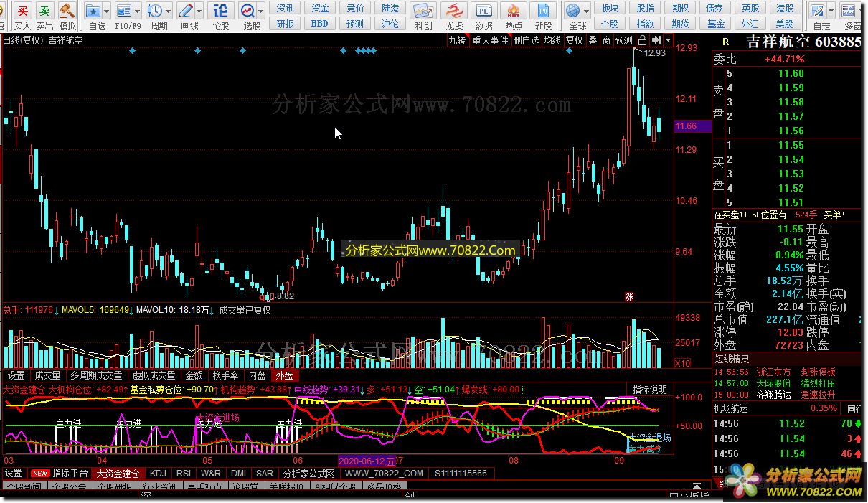Image resolution: width=868 pixels, height=503 pixels.
Task: Expand the 自选 dropdown arrow
Action: [107, 11]
